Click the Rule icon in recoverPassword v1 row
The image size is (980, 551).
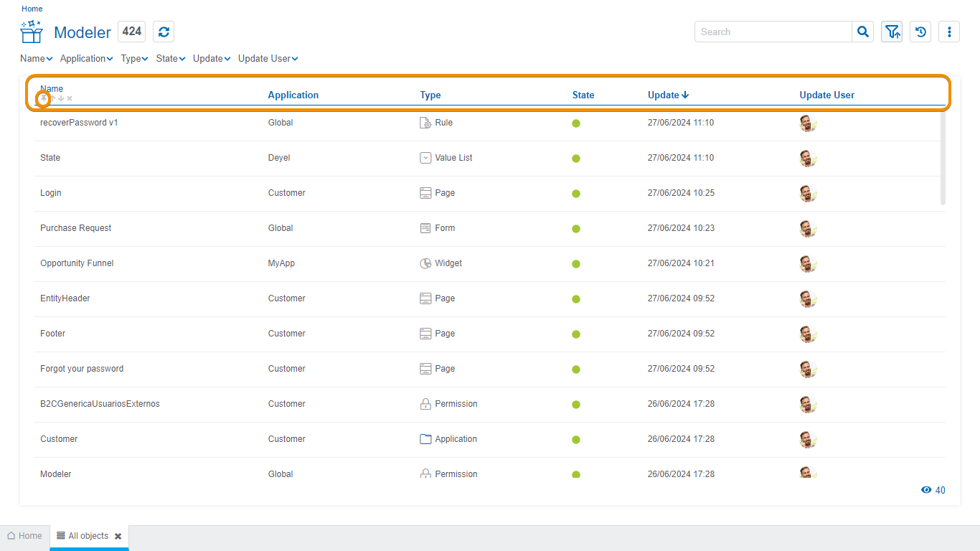[425, 123]
